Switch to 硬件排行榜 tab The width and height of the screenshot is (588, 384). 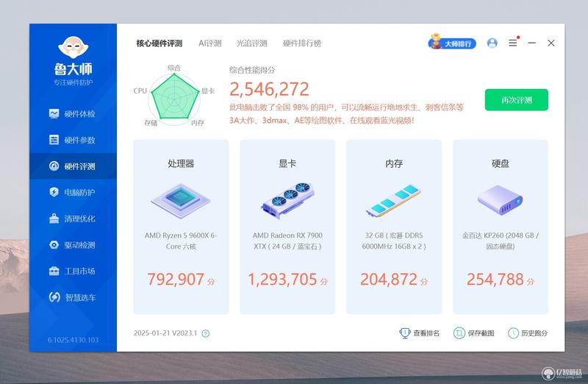click(302, 43)
